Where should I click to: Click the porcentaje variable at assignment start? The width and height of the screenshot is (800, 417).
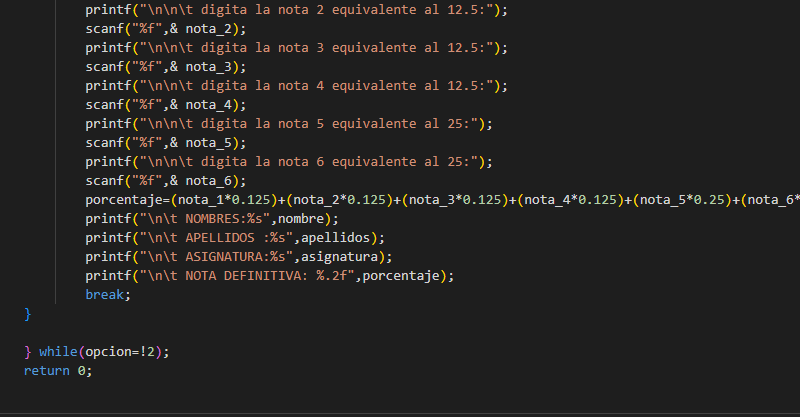pyautogui.click(x=124, y=200)
